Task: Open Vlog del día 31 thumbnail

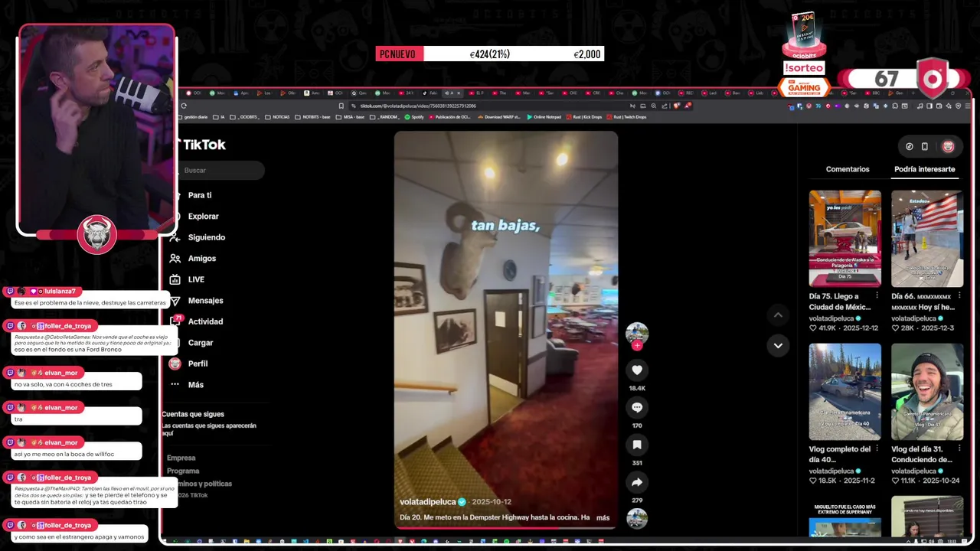Action: tap(927, 392)
